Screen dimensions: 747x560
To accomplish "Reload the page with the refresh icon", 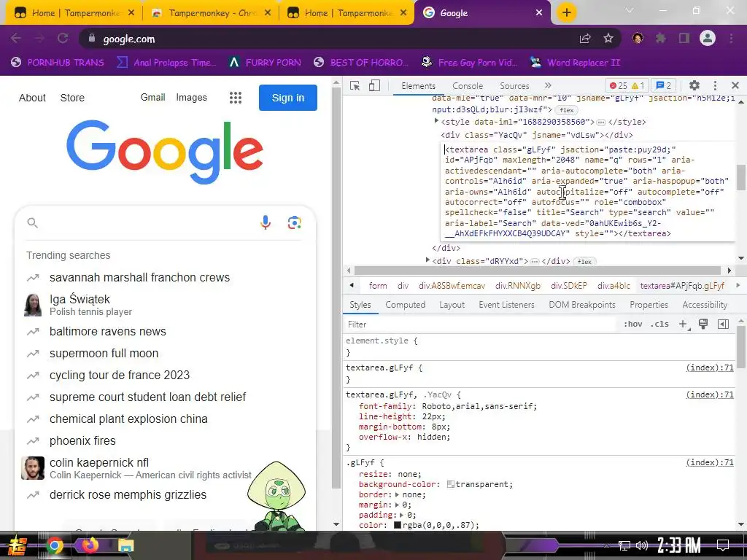I will 63,38.
